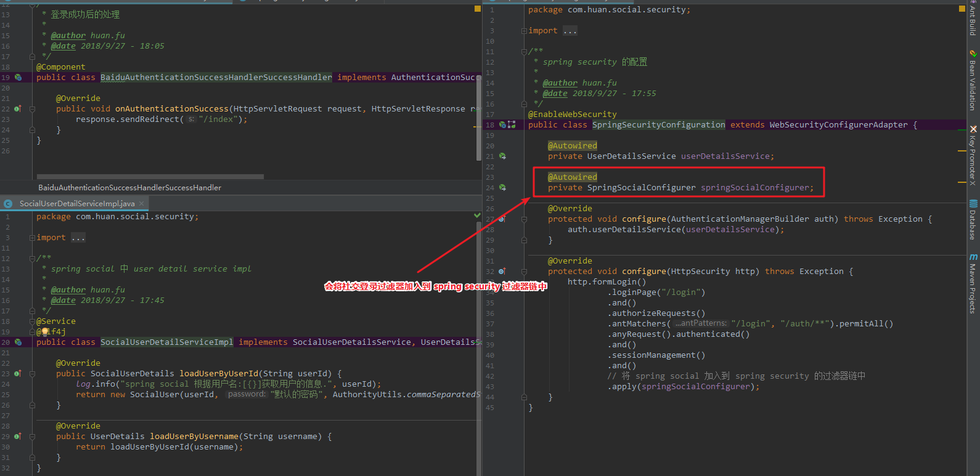Image resolution: width=980 pixels, height=476 pixels.
Task: Close the SocialUserDetailServiceImpl.java tab
Action: click(141, 204)
